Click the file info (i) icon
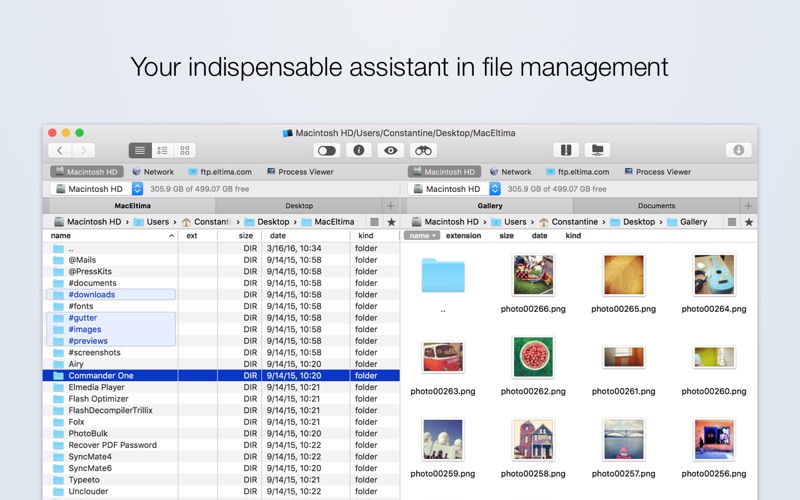The image size is (800, 500). (358, 150)
